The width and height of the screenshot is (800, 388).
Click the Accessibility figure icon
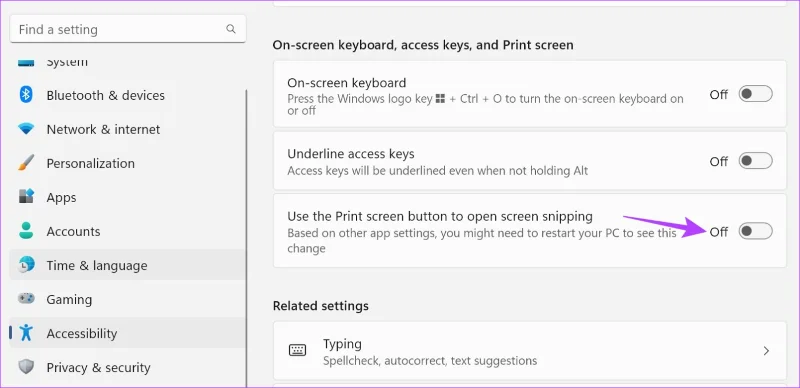pos(26,333)
